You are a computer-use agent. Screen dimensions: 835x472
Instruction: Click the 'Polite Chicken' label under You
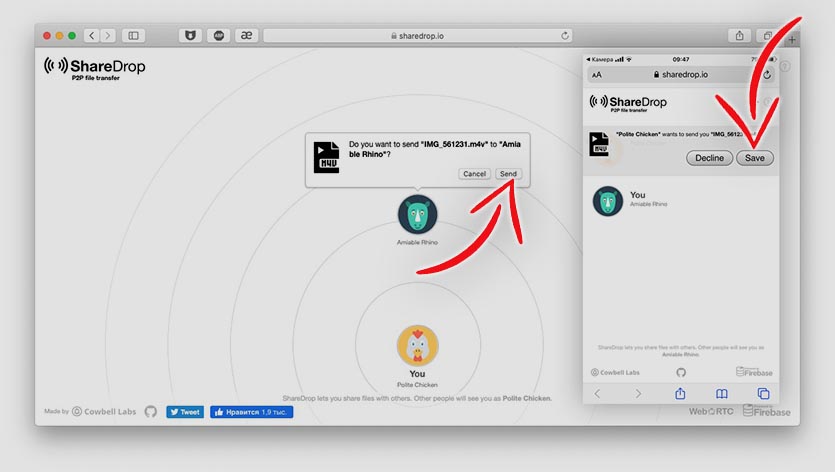coord(417,385)
